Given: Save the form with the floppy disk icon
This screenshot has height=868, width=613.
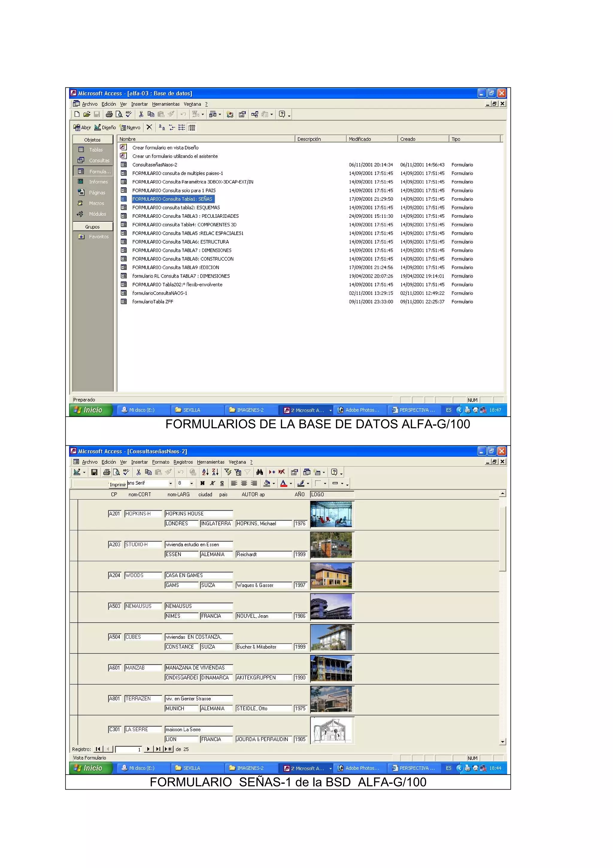Looking at the screenshot, I should tap(94, 472).
